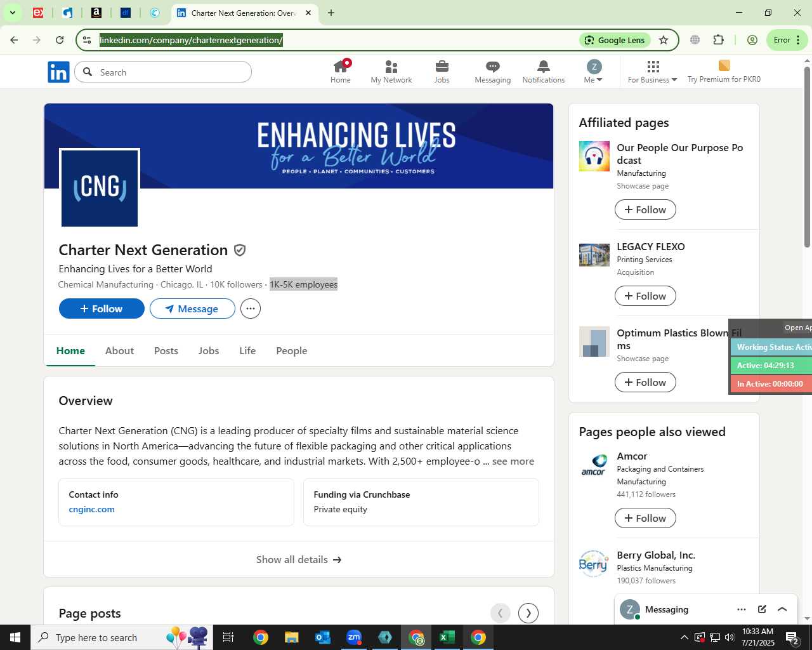The image size is (812, 650).
Task: Reload the page with refresh icon
Action: point(60,40)
